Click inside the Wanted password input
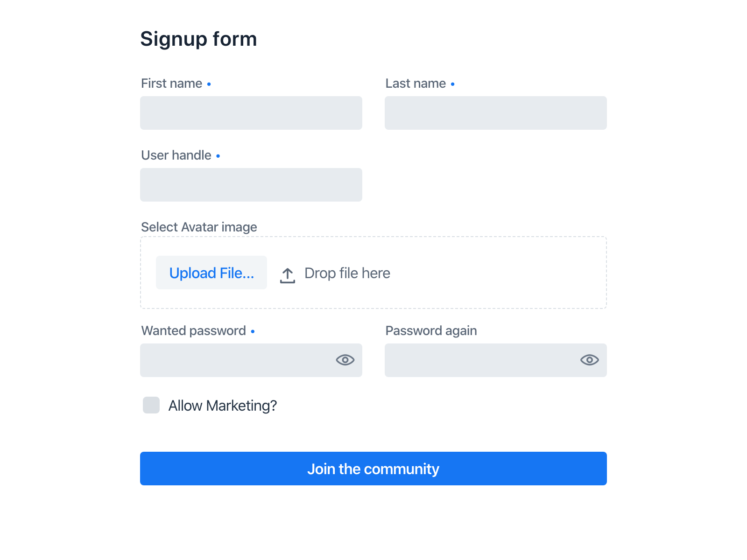Screen dimensions: 747x560 233,360
